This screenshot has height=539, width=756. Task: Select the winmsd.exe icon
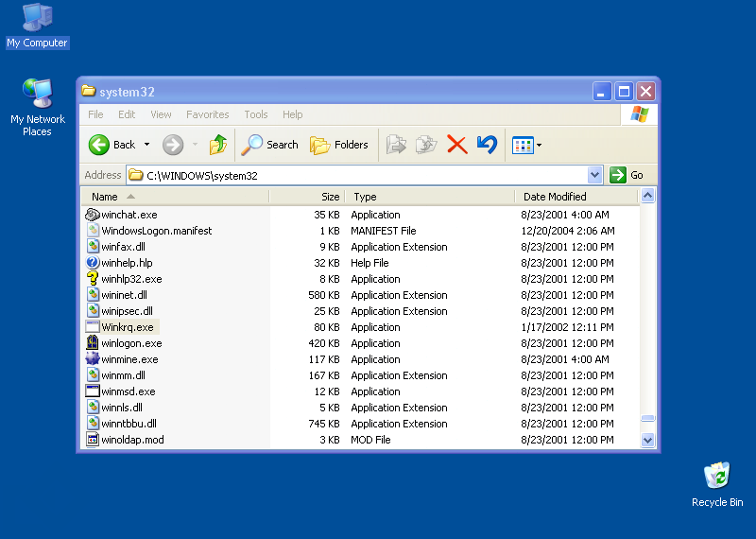point(93,391)
